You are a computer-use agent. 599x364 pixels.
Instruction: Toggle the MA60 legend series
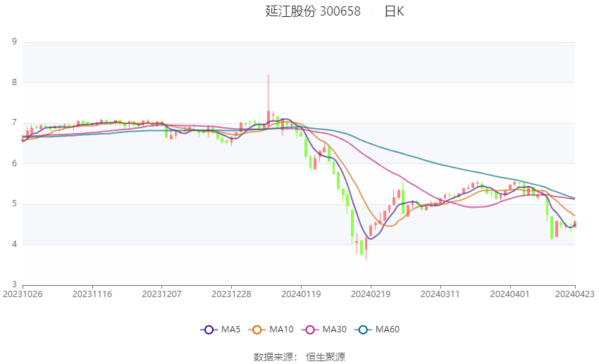[x=377, y=330]
